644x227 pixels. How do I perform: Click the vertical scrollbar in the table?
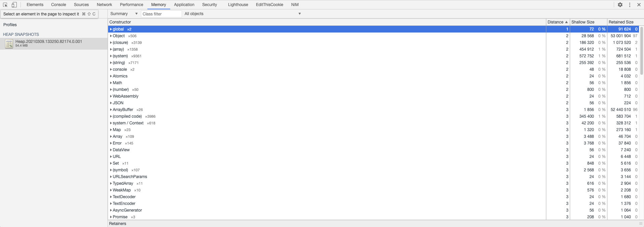coord(642,50)
